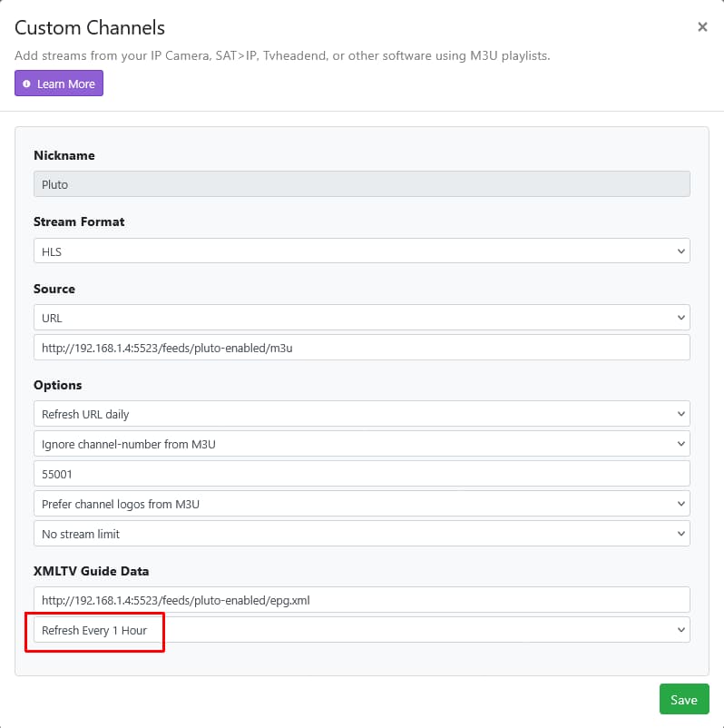Screen dimensions: 724x728
Task: Open Prefer channel logos from M3U dropdown
Action: click(361, 504)
